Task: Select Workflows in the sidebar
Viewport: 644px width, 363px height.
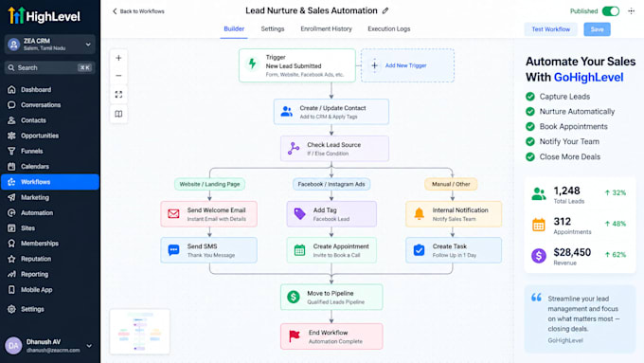Action: [x=49, y=182]
